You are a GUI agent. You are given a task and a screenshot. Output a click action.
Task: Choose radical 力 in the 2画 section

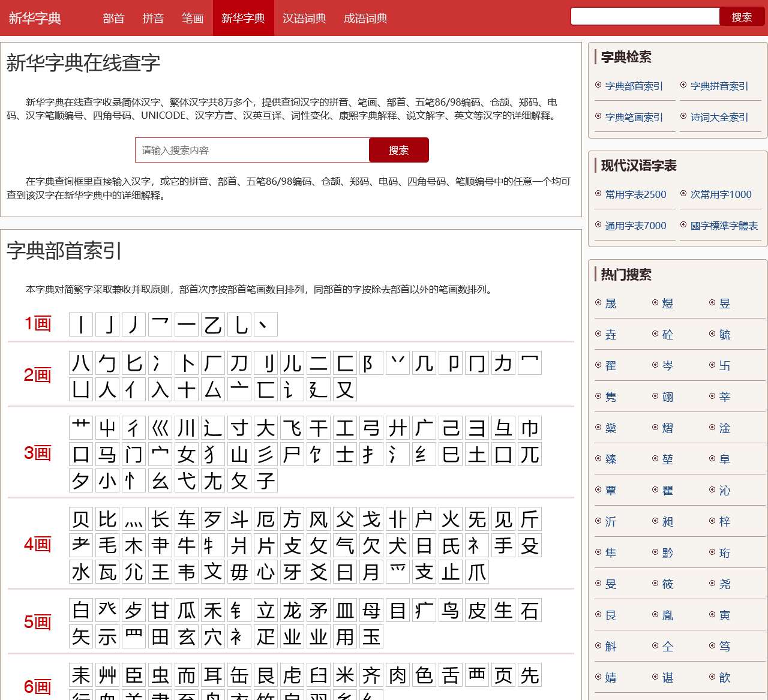[x=503, y=363]
